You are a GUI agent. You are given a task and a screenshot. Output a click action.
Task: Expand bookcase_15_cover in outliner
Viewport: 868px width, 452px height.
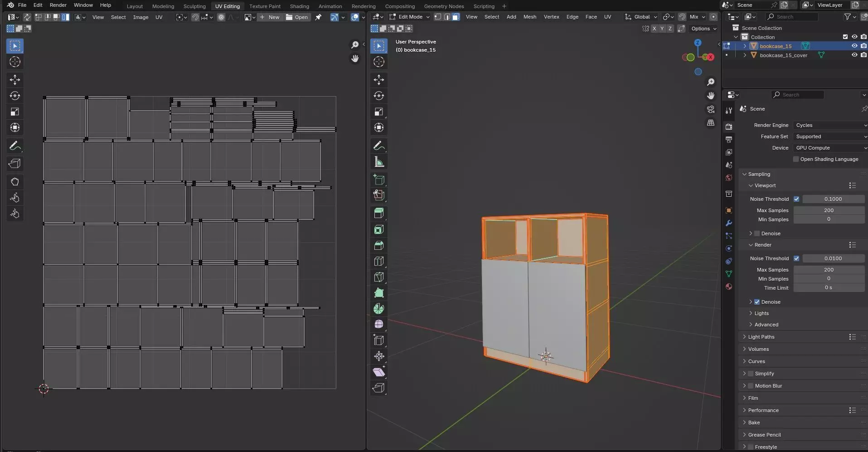coord(745,55)
